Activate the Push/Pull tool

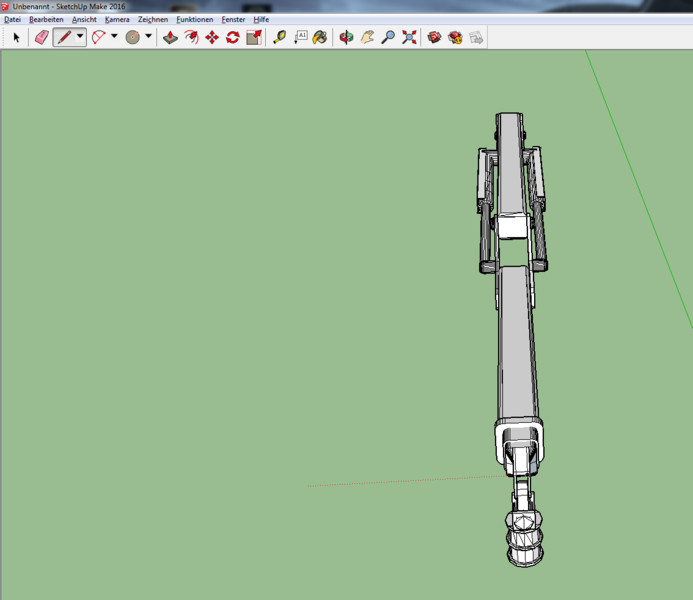(170, 37)
